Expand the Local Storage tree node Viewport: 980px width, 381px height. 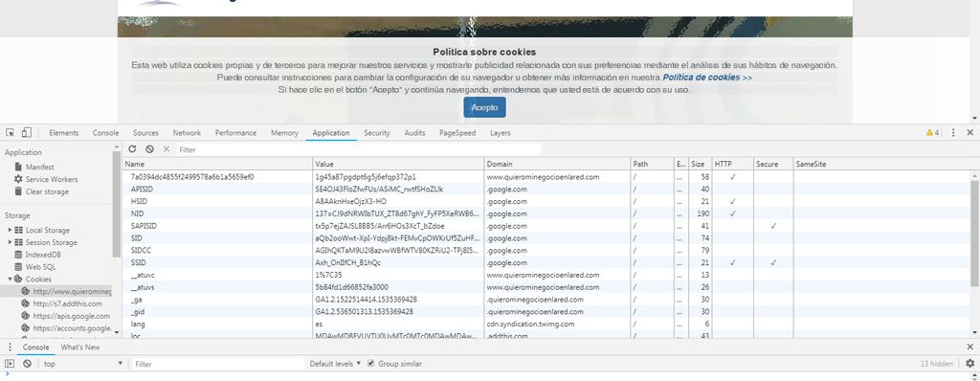[10, 230]
